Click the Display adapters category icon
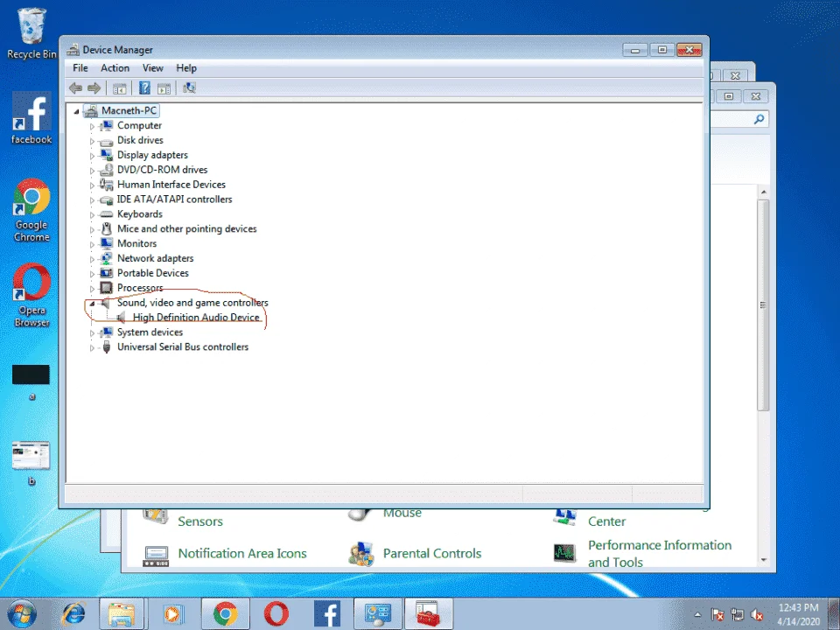 [x=106, y=156]
